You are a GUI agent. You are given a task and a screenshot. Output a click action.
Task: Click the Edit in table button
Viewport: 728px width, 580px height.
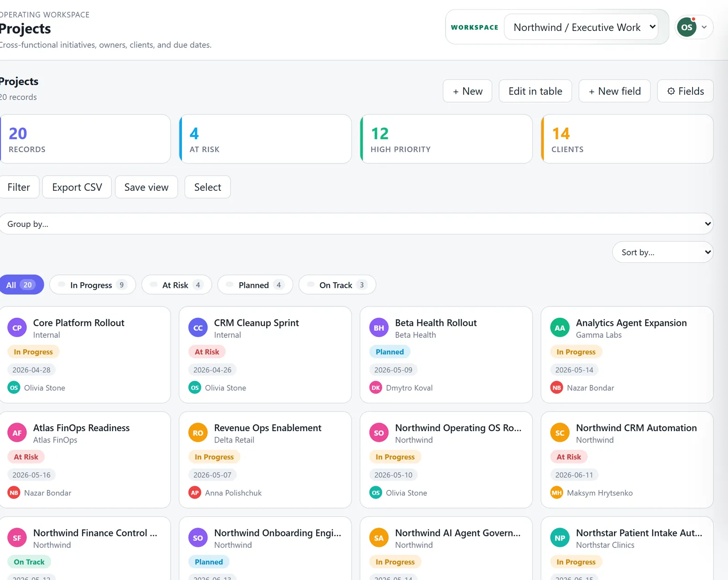536,91
